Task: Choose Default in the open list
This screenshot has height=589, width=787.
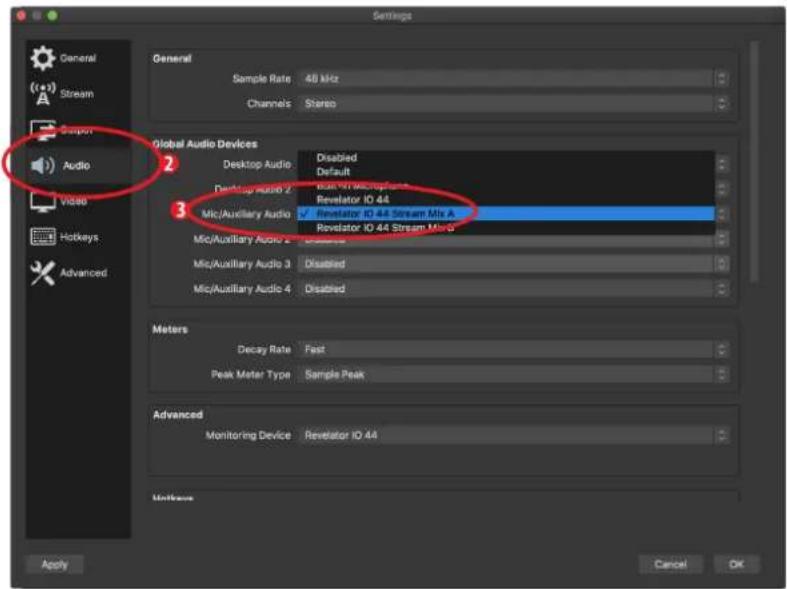Action: click(506, 172)
